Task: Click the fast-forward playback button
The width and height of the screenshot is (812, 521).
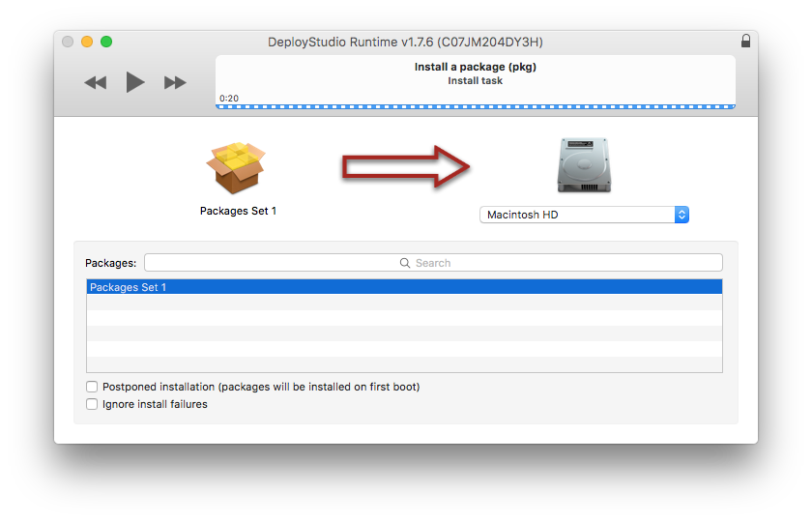Action: (x=175, y=82)
